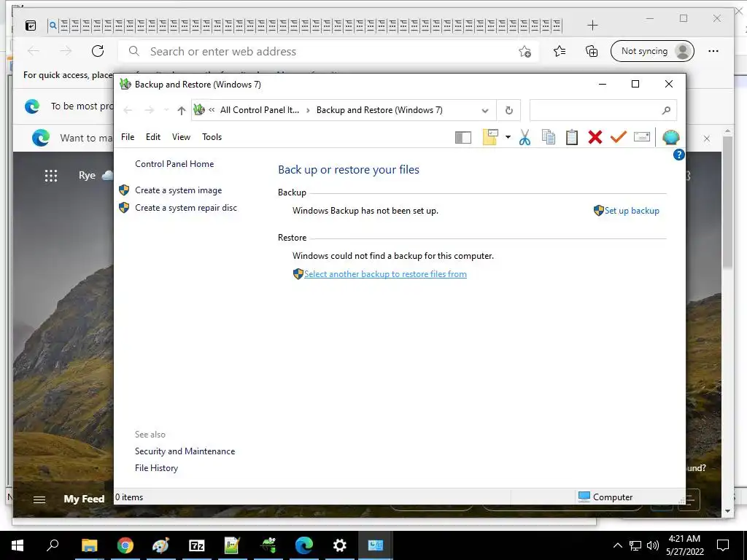Open Edge Collections icon
The width and height of the screenshot is (747, 560).
click(591, 51)
